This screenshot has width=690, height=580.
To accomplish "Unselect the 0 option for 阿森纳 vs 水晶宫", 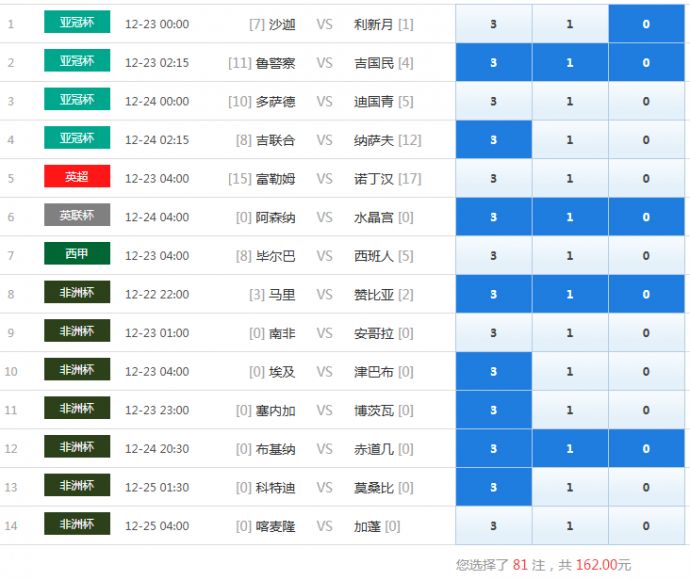I will (x=646, y=217).
